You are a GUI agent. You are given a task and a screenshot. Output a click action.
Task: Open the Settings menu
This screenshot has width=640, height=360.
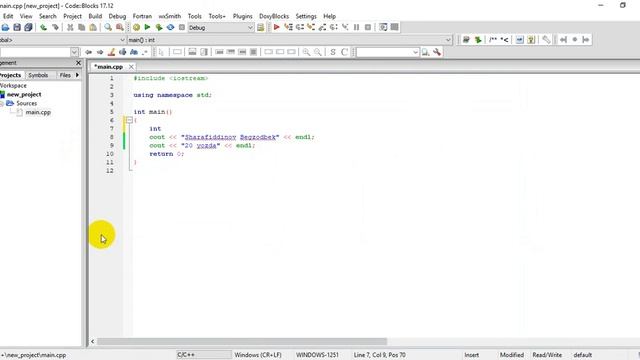pos(306,16)
